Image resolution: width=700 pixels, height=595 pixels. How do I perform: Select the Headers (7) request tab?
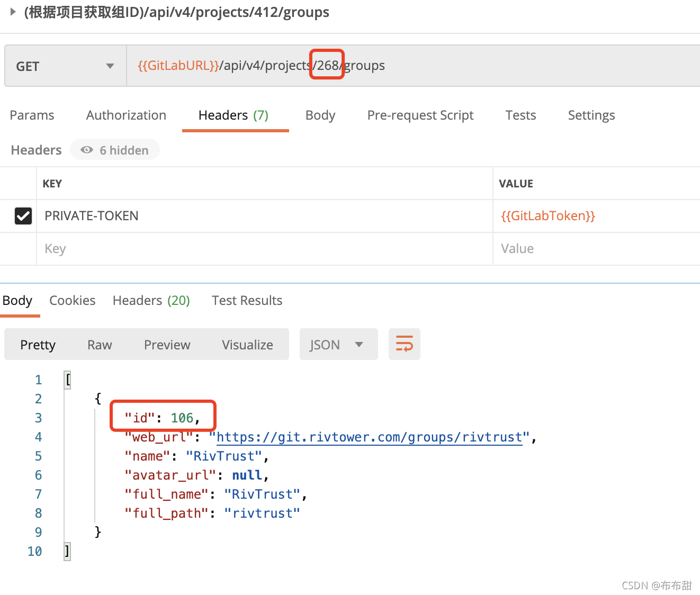pos(234,115)
